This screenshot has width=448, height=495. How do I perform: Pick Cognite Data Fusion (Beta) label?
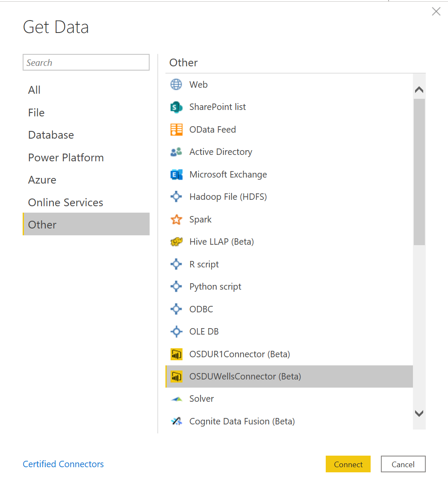[x=242, y=421]
